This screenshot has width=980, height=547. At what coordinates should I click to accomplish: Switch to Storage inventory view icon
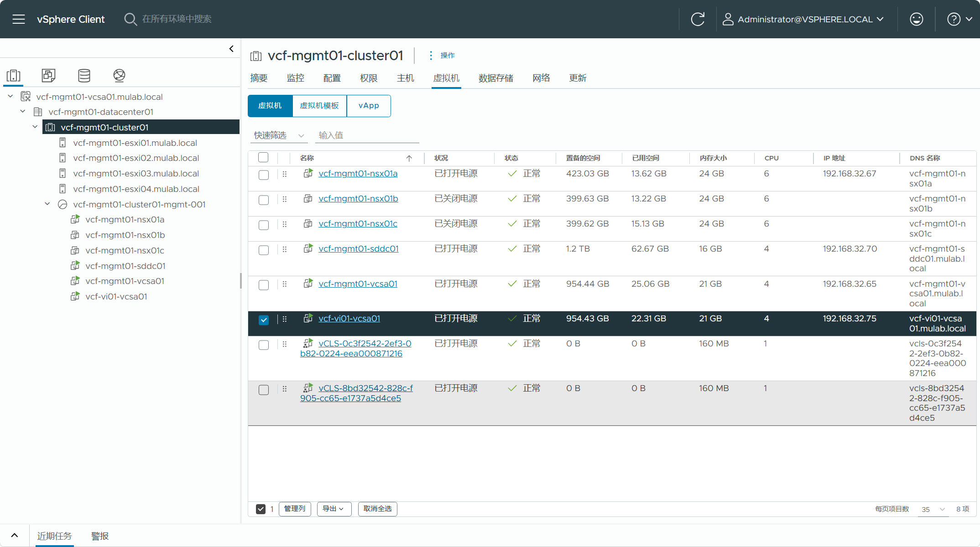pos(84,75)
